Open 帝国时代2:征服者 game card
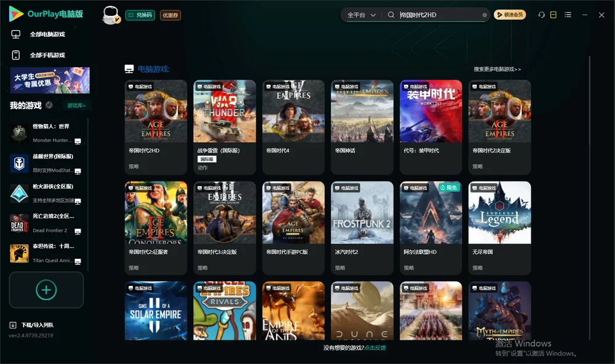This screenshot has height=364, width=615. tap(156, 228)
